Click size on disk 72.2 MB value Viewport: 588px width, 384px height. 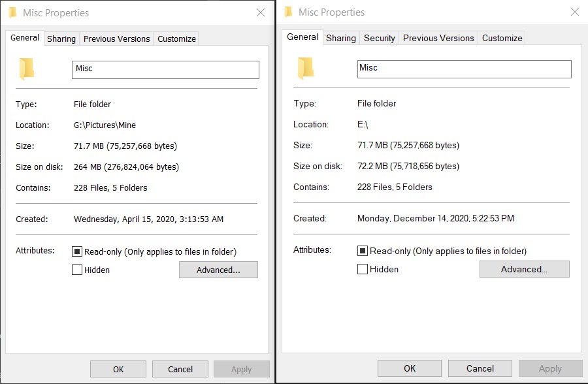point(408,166)
